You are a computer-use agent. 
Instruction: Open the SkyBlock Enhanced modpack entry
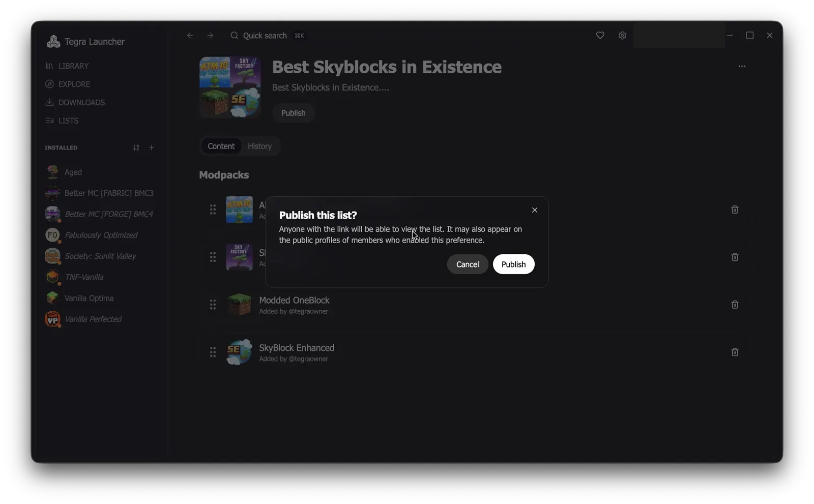click(297, 348)
